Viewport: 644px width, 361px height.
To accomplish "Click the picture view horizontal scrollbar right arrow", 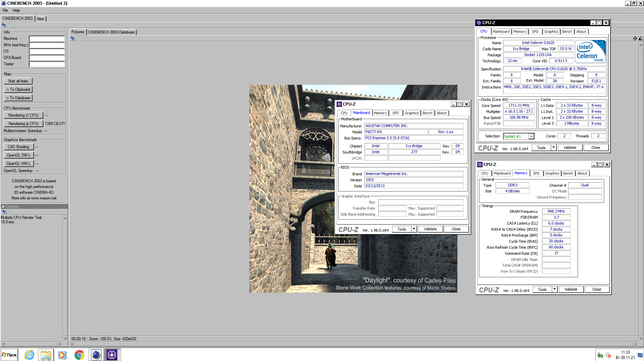I will tap(635, 344).
